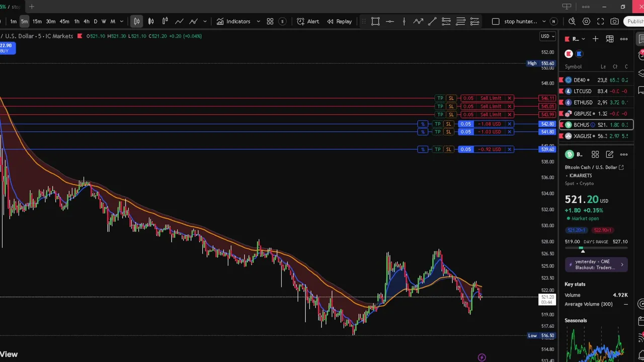
Task: Select ETHUSD in the watchlist
Action: tap(596, 103)
